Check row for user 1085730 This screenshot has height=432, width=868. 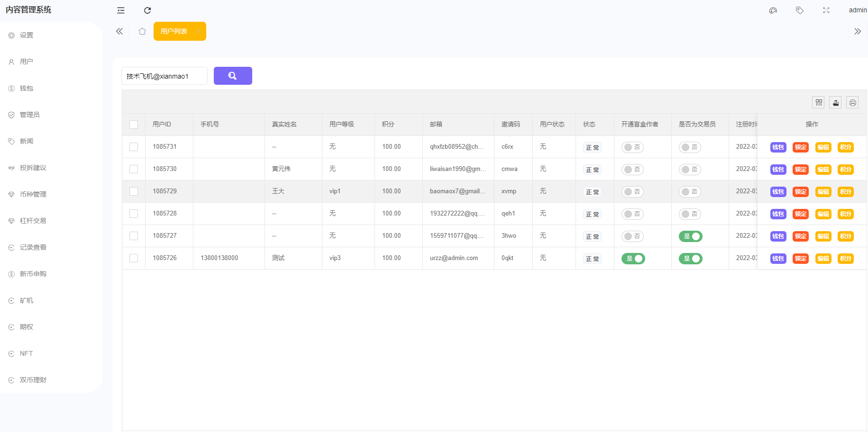(134, 169)
